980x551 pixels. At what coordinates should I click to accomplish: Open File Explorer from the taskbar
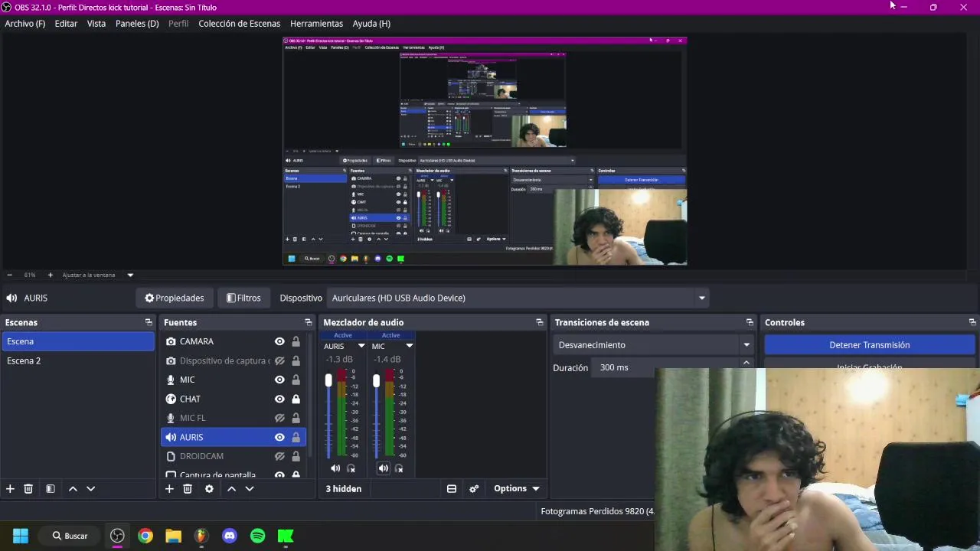(174, 536)
